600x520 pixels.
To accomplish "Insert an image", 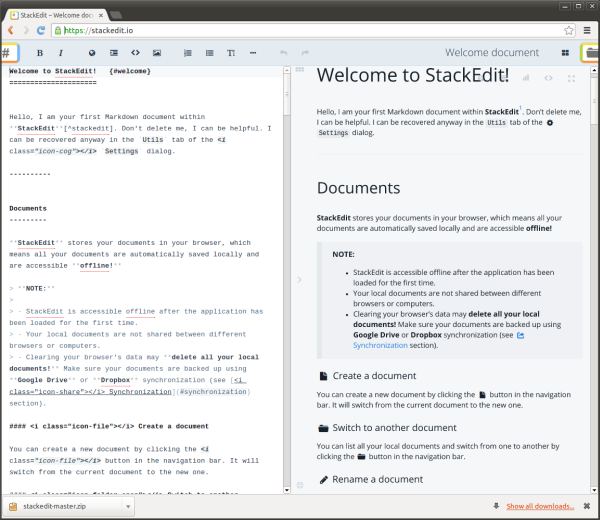I will point(157,53).
